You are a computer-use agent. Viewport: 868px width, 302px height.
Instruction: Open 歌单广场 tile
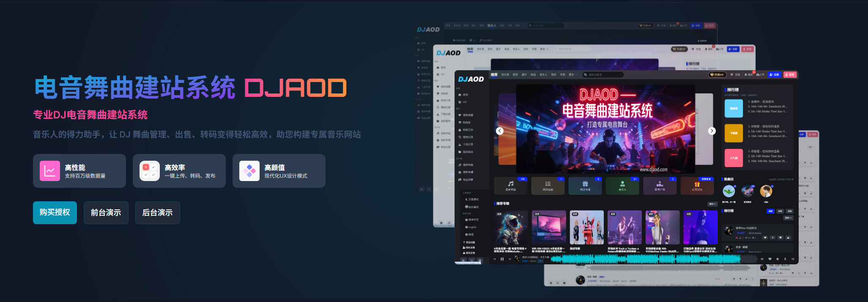pyautogui.click(x=660, y=185)
